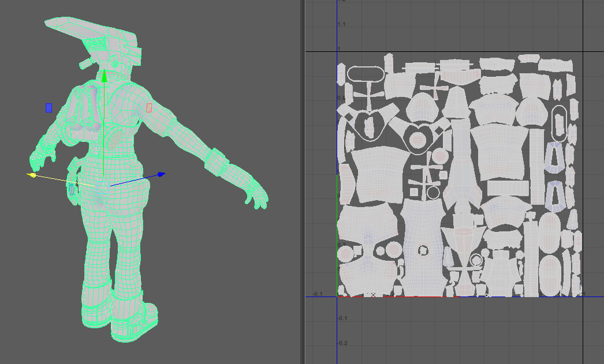Click the red rectangle marker on the right arm
604x364 pixels.
coord(149,107)
